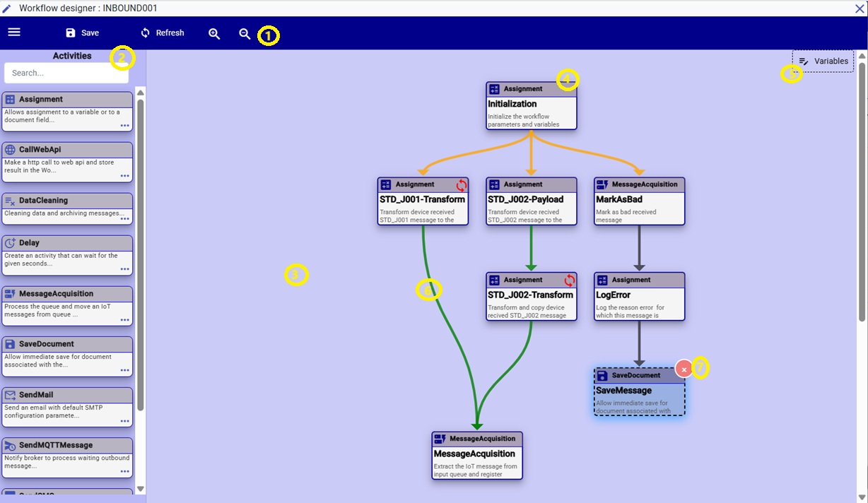Open the hamburger menu in the toolbar
Image resolution: width=868 pixels, height=503 pixels.
(13, 32)
